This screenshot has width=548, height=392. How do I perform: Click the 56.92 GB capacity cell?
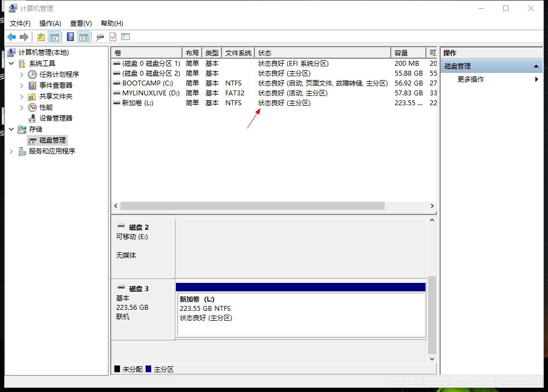409,83
